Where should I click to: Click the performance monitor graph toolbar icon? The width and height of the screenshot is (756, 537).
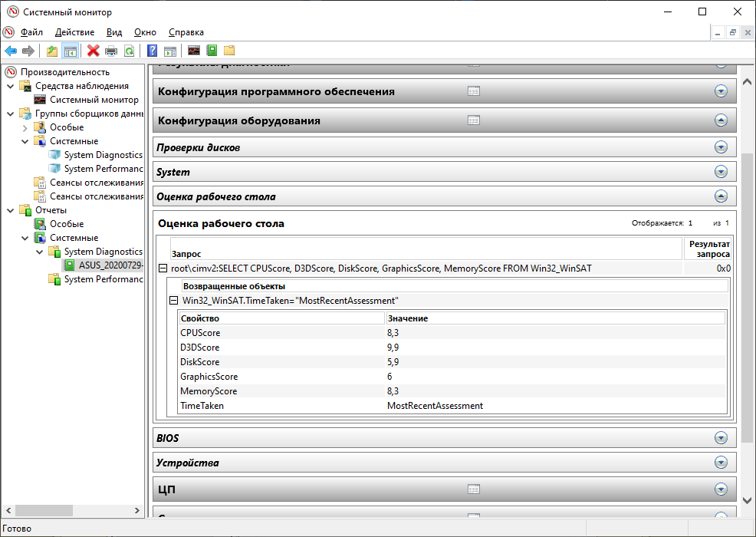click(194, 51)
